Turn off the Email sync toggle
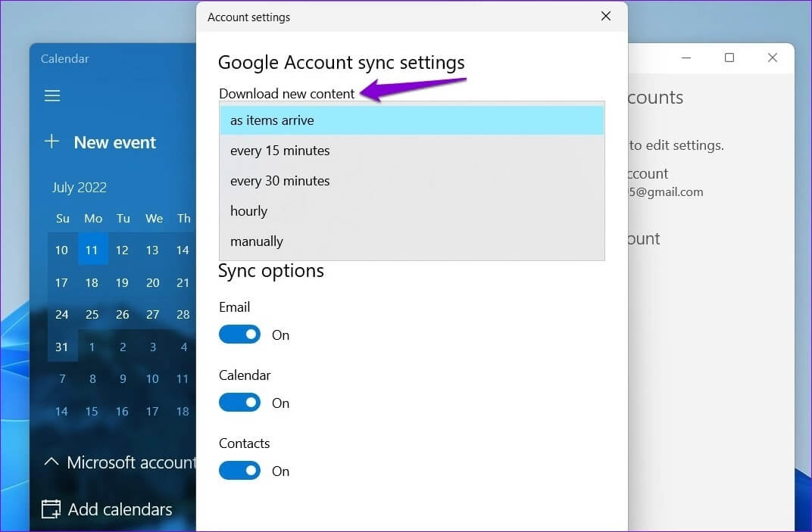Image resolution: width=812 pixels, height=532 pixels. pyautogui.click(x=239, y=334)
